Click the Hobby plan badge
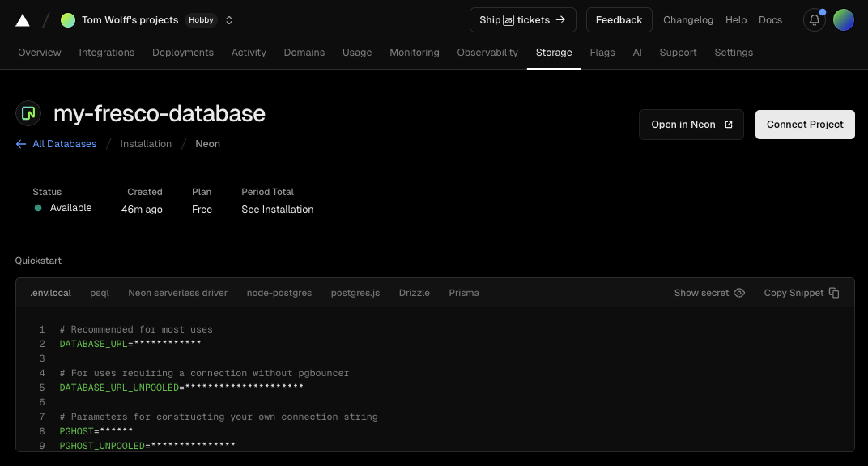868x466 pixels. (x=202, y=20)
